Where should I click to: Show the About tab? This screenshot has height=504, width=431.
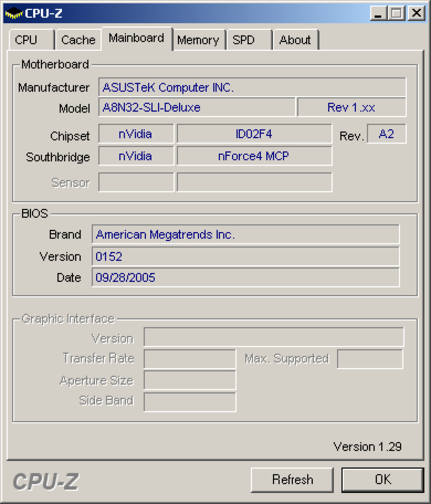tap(296, 40)
